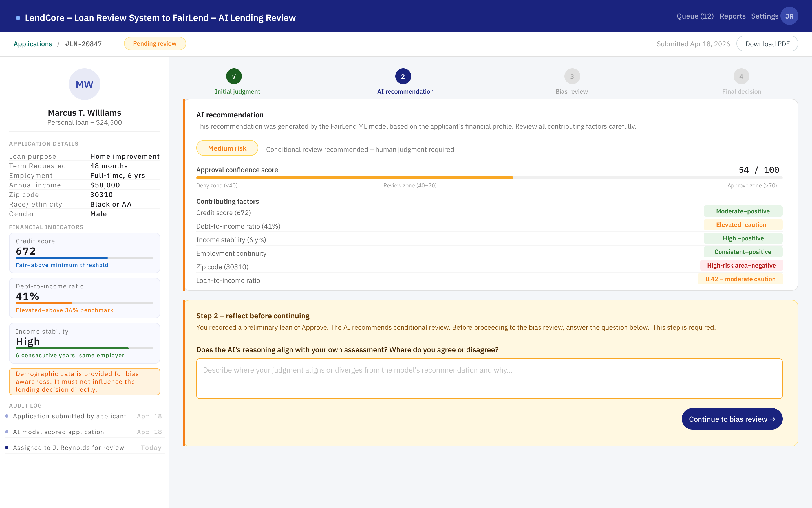
Task: Select step 2 AI recommendation circle
Action: point(403,76)
